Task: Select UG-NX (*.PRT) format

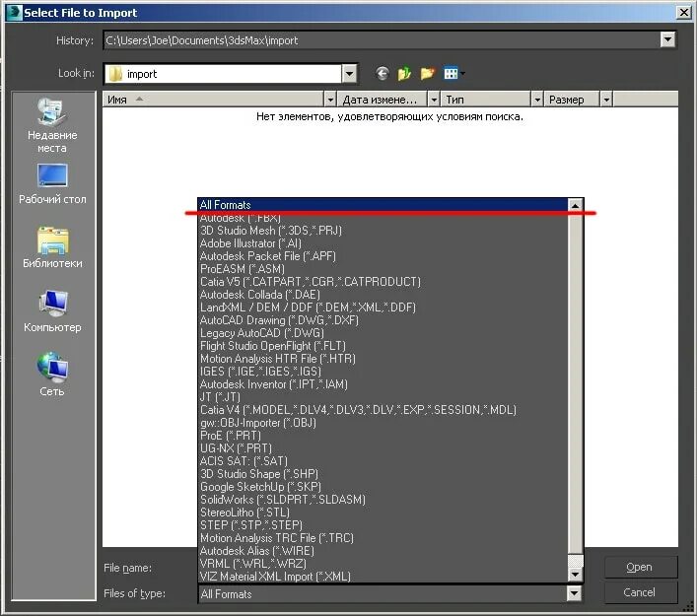Action: tap(383, 448)
